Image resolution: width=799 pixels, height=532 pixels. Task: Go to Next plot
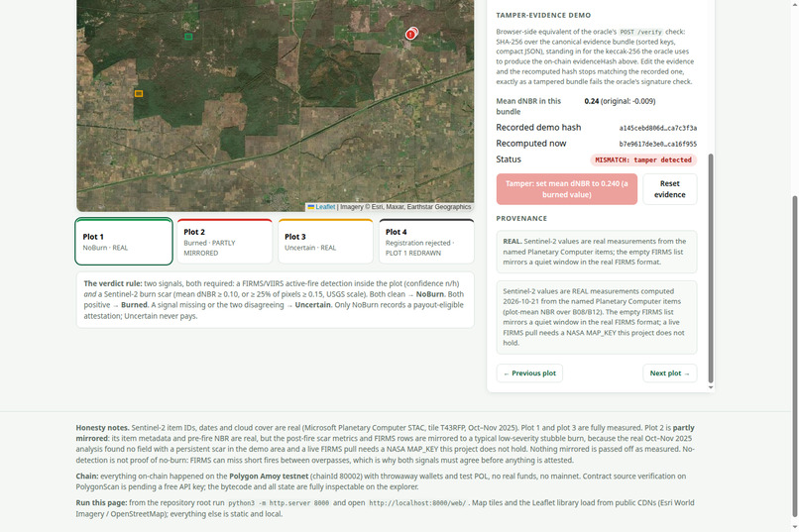click(x=669, y=373)
